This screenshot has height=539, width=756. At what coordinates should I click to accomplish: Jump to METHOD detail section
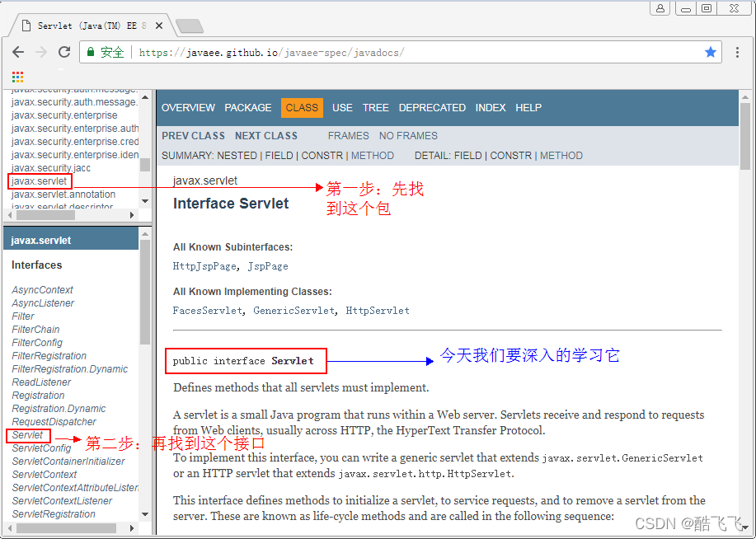tap(561, 156)
